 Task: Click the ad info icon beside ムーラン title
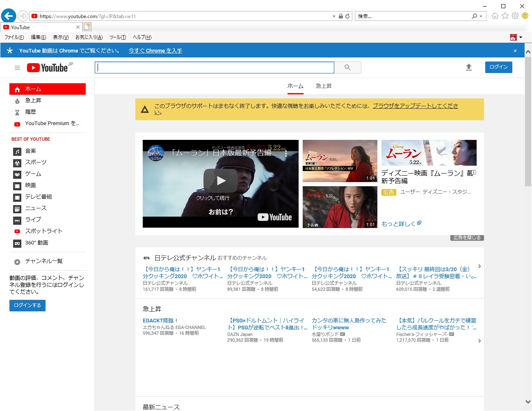(474, 172)
